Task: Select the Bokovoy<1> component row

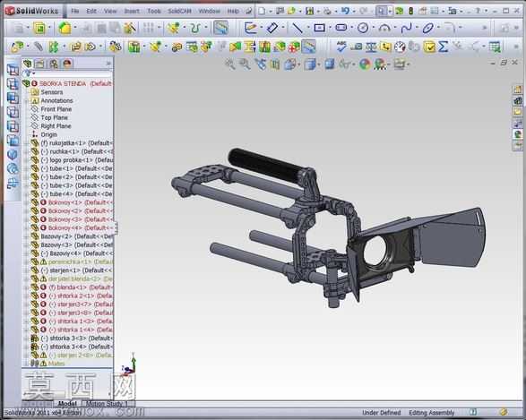Action: click(x=72, y=202)
